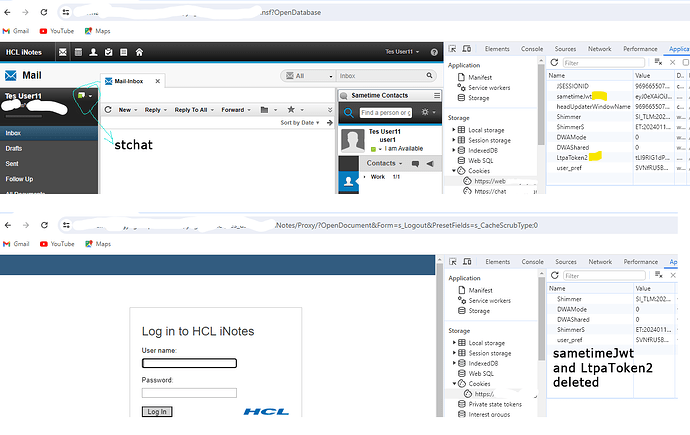Tick the checkbox right of the top DevTools filter
The height and width of the screenshot is (435, 690).
pos(686,62)
